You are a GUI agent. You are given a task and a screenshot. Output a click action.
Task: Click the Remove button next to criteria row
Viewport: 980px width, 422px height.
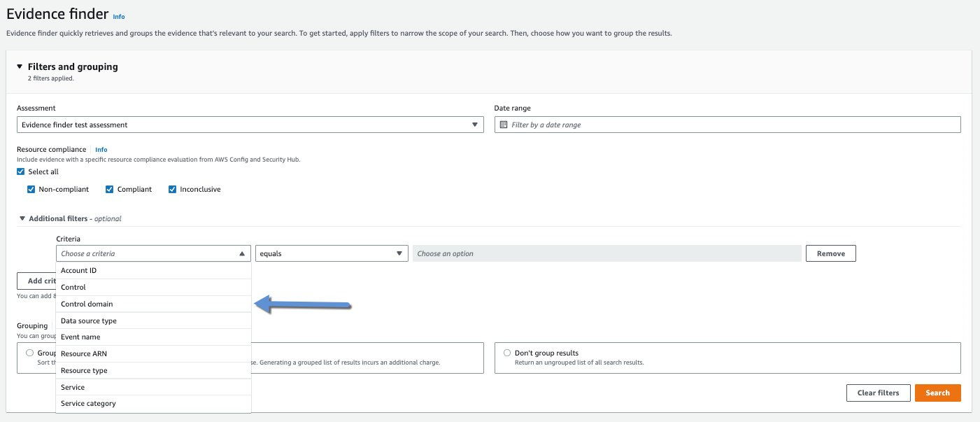tap(830, 253)
